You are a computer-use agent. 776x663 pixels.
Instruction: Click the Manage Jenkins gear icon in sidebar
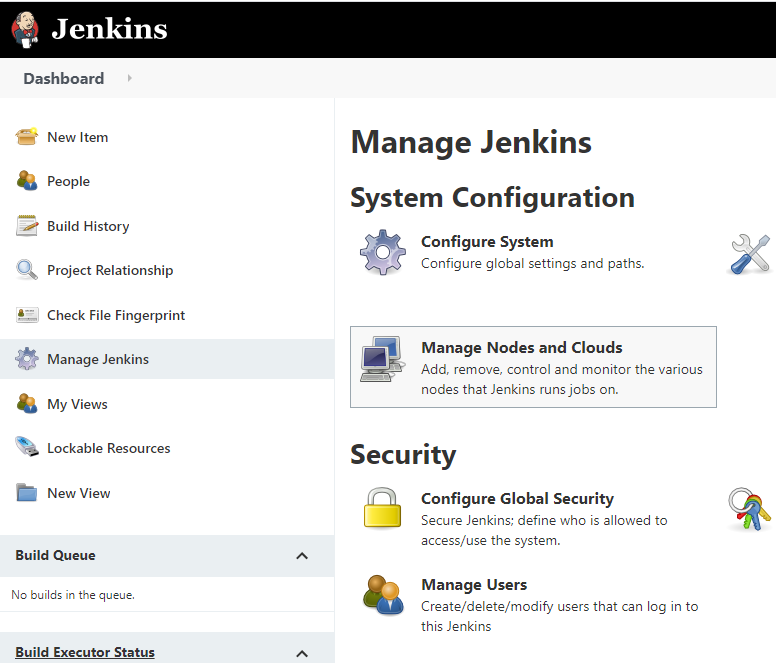tap(27, 359)
